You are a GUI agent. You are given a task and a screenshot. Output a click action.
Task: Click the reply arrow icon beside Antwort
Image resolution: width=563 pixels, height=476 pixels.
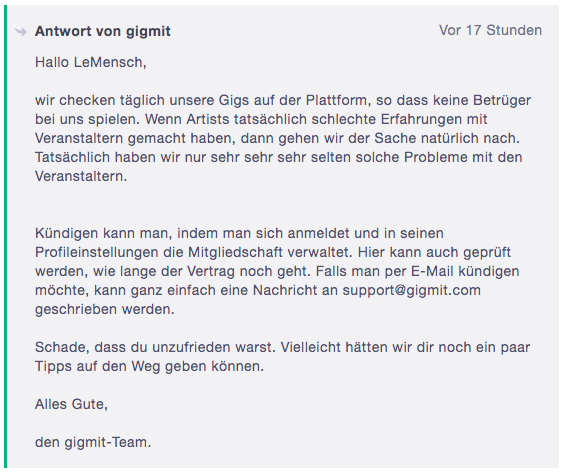(21, 32)
